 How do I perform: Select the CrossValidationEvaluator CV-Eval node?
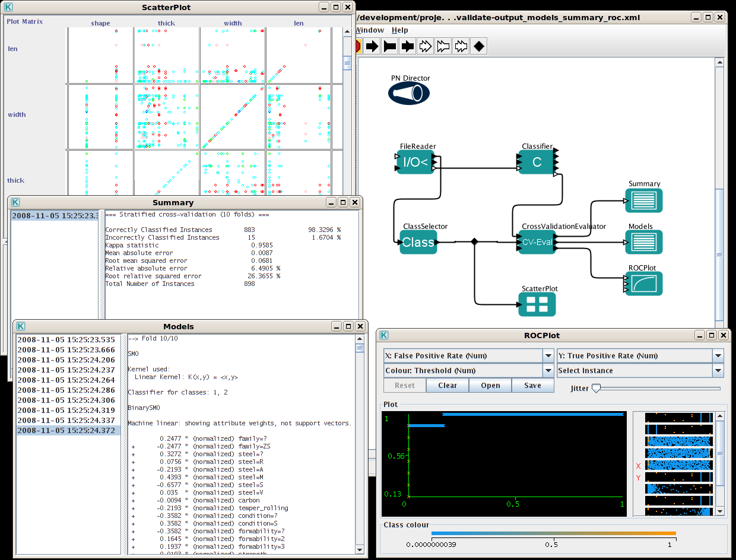point(536,242)
